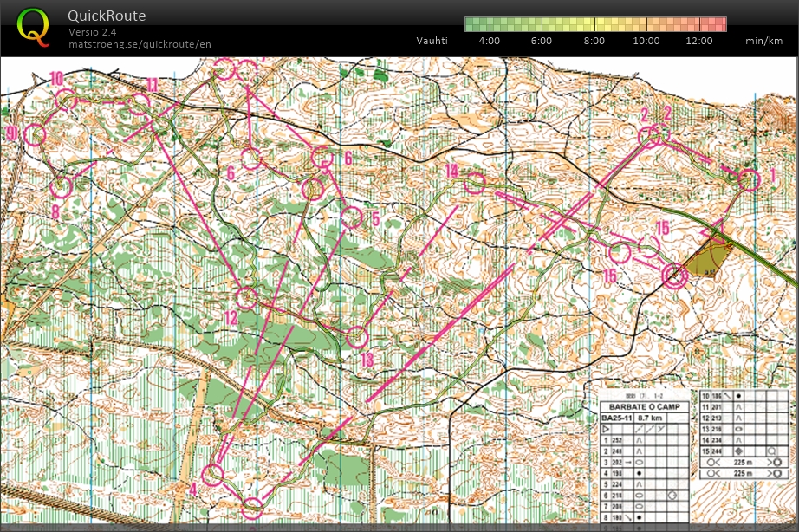Select control circle 15 on the map
The image size is (799, 532).
pyautogui.click(x=619, y=253)
